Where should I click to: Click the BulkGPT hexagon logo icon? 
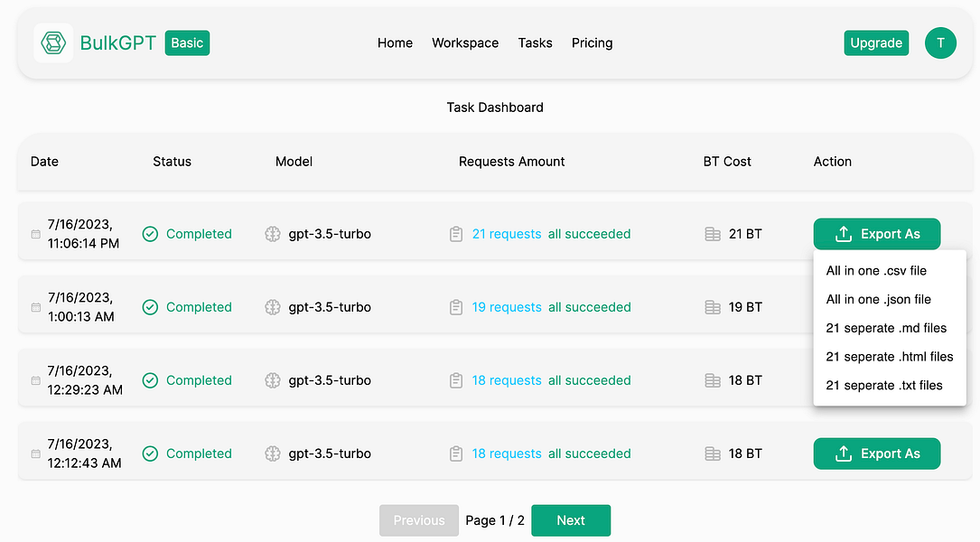pyautogui.click(x=53, y=43)
